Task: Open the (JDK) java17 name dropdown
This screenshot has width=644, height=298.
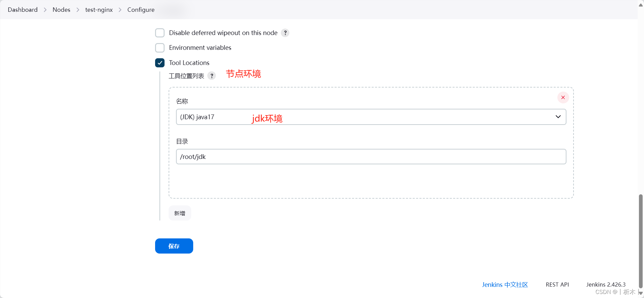Action: (371, 117)
